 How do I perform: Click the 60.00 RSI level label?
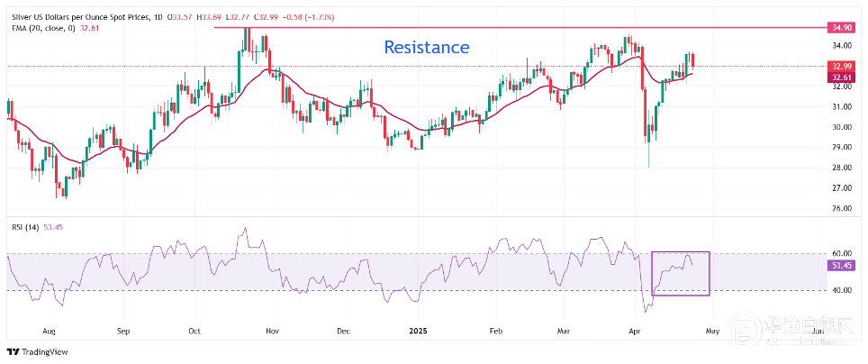[x=841, y=253]
